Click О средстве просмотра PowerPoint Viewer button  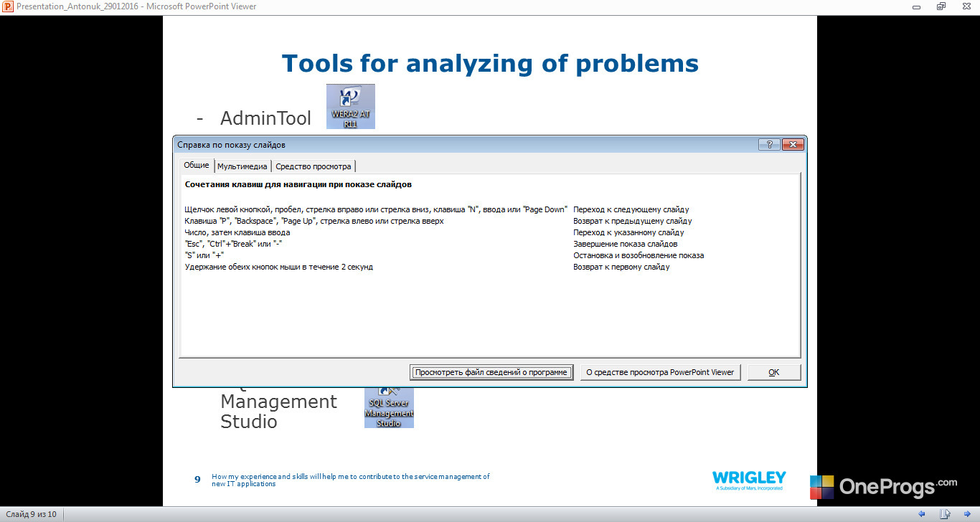(x=660, y=372)
